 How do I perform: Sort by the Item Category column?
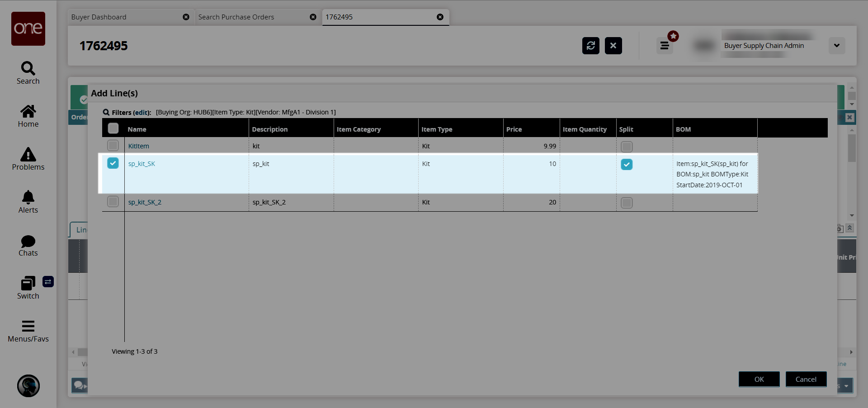coord(376,129)
